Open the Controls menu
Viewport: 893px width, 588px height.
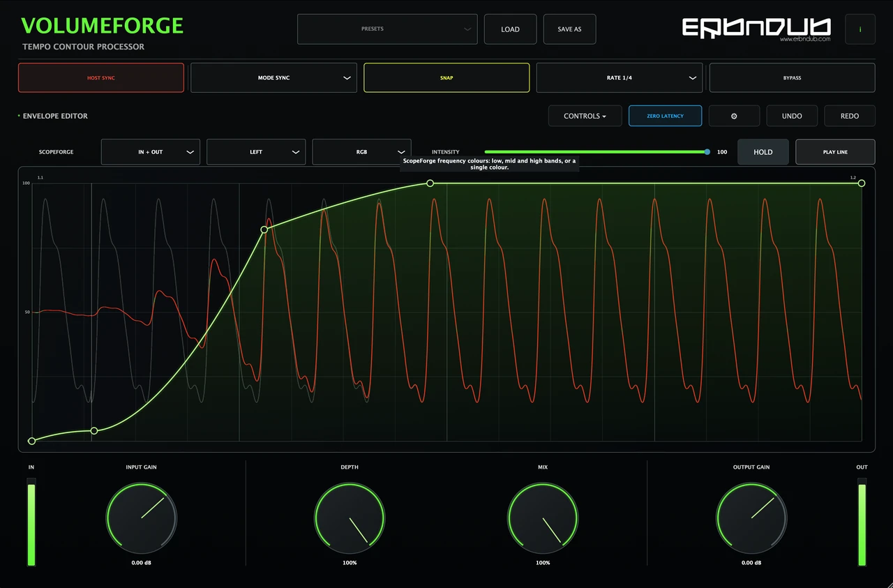585,116
